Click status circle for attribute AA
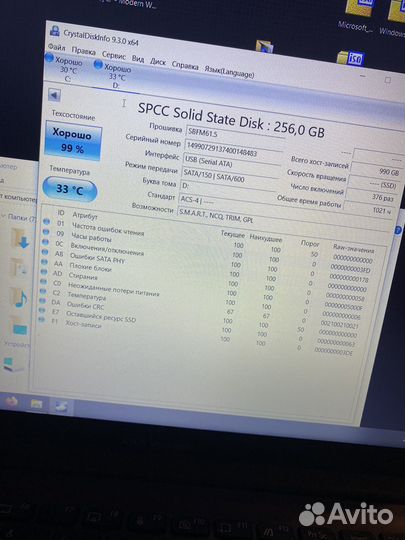 click(x=44, y=262)
